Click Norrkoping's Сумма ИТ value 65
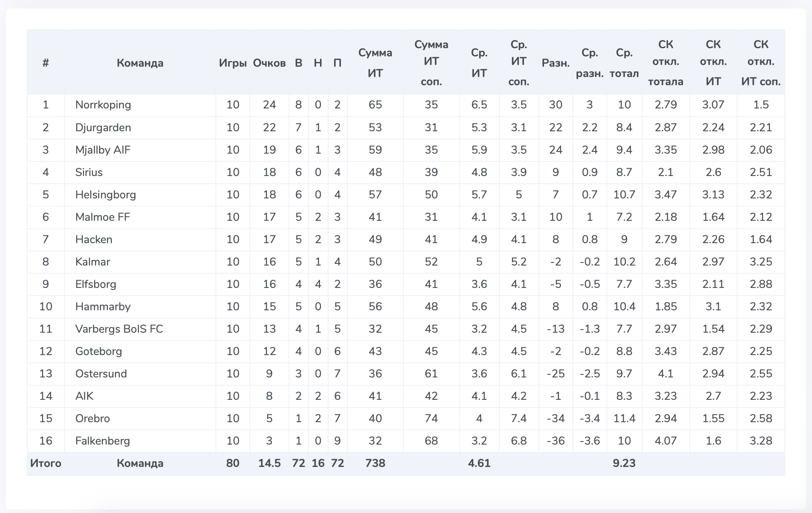Viewport: 812px width, 513px height. click(375, 105)
